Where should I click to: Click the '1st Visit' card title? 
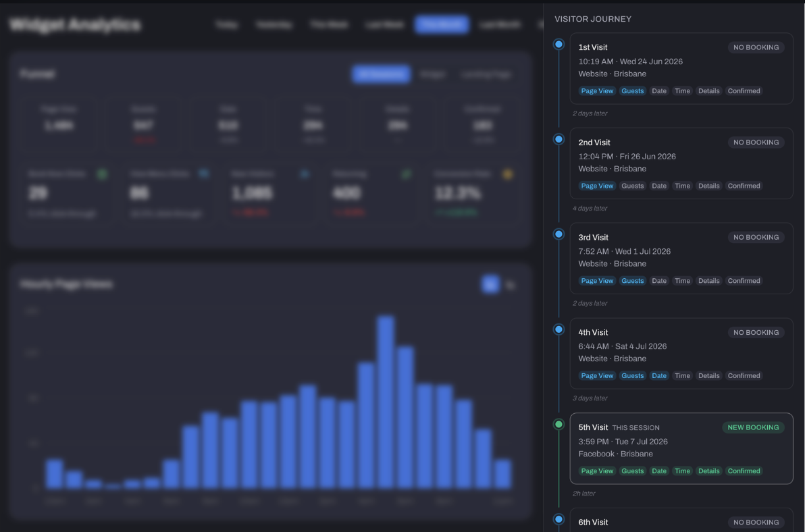(593, 47)
